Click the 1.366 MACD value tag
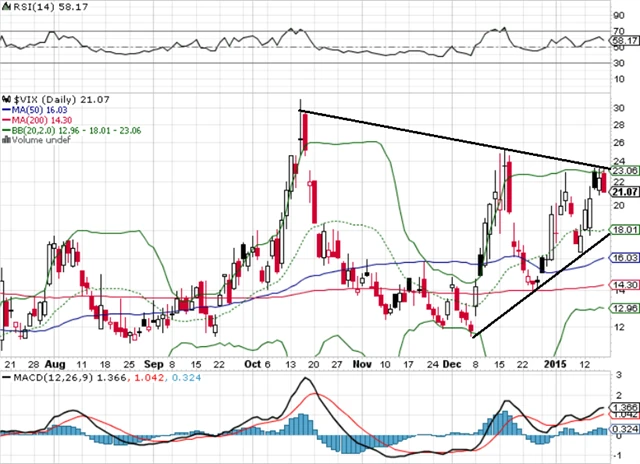Screen dimensions: 640x464 [624, 407]
